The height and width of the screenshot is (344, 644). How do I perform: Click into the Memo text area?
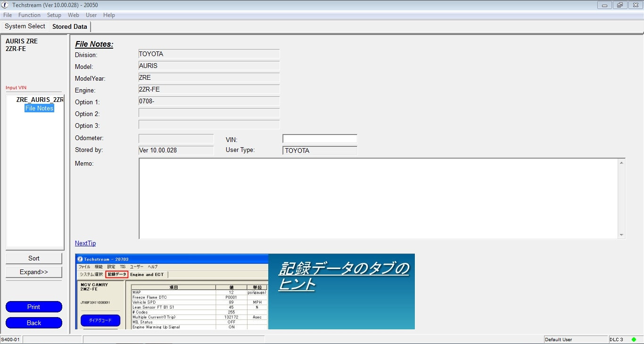click(x=379, y=198)
